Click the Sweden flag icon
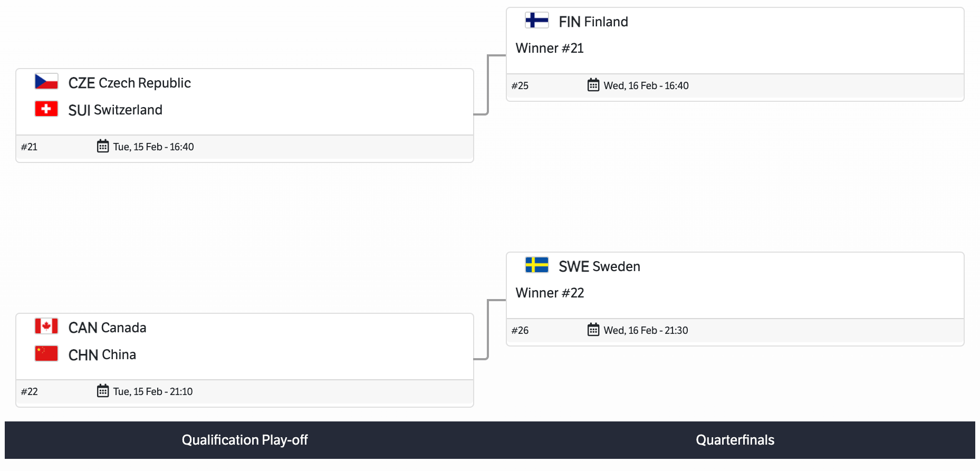The image size is (980, 471). point(537,265)
